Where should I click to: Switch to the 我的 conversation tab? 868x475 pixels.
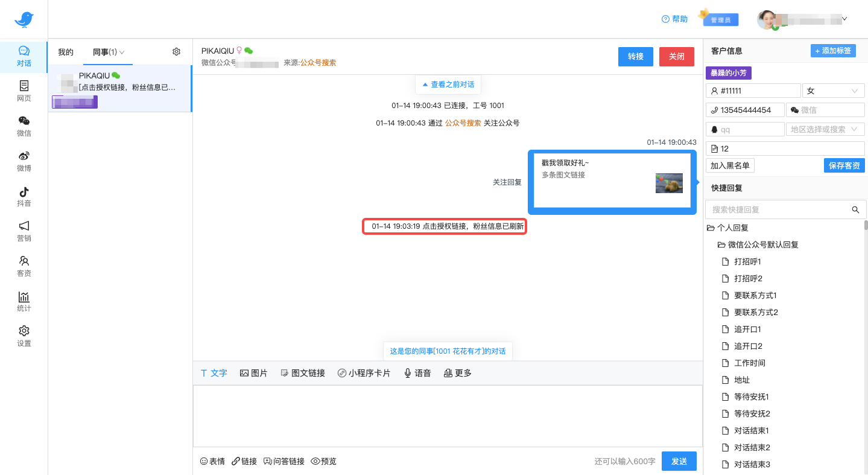[x=65, y=52]
